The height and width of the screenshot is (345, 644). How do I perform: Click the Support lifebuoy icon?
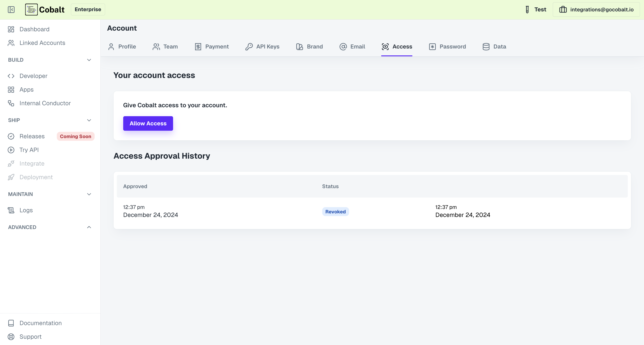point(11,337)
